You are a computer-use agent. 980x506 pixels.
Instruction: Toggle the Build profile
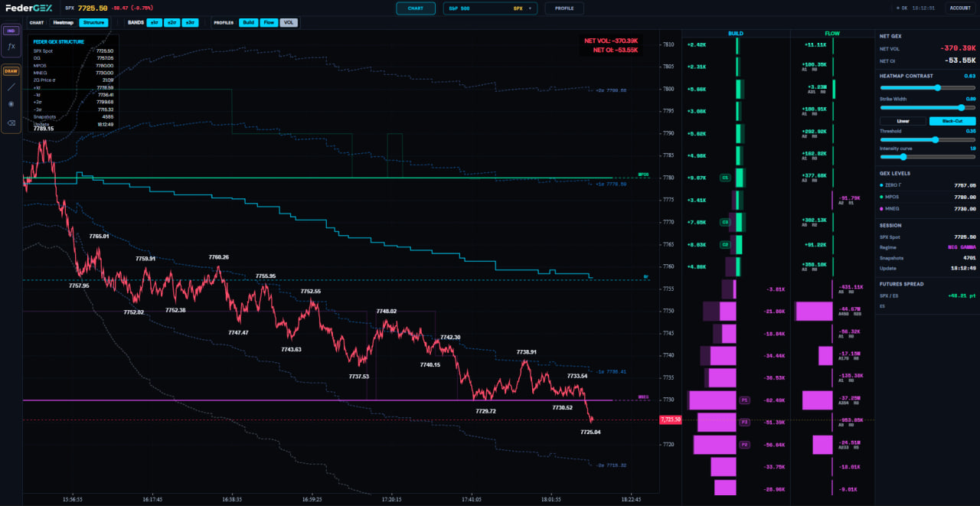click(249, 23)
